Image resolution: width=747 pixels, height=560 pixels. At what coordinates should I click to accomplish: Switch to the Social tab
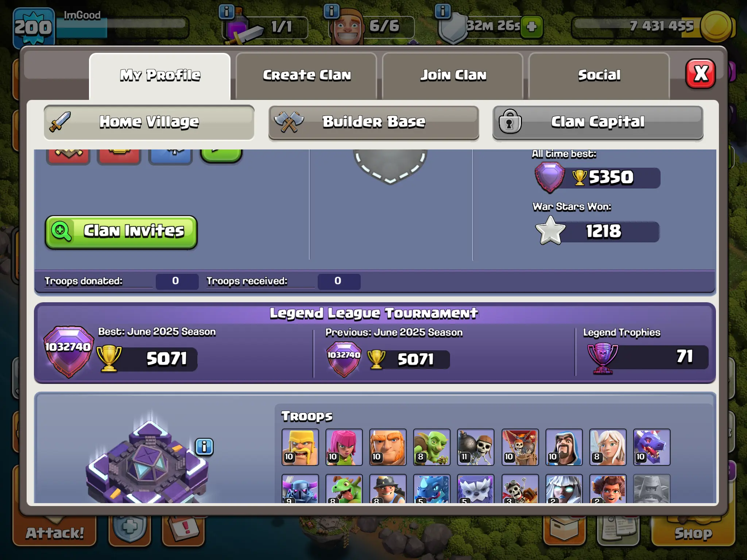(599, 75)
